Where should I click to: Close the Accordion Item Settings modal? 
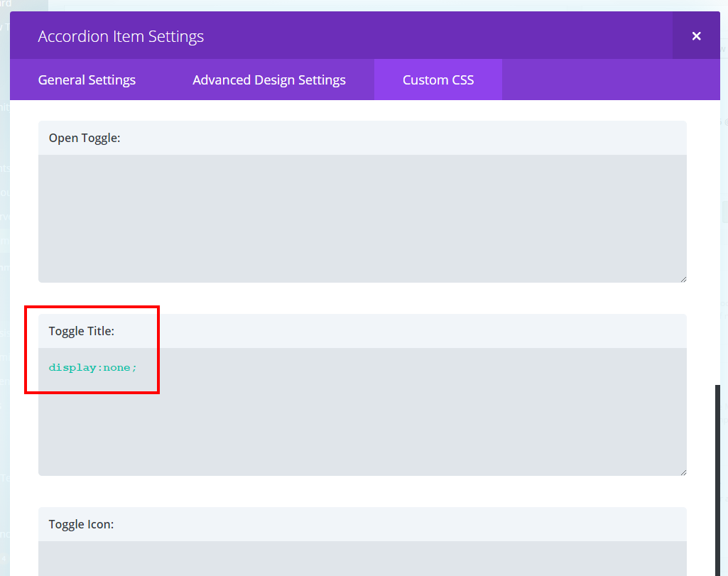(696, 36)
